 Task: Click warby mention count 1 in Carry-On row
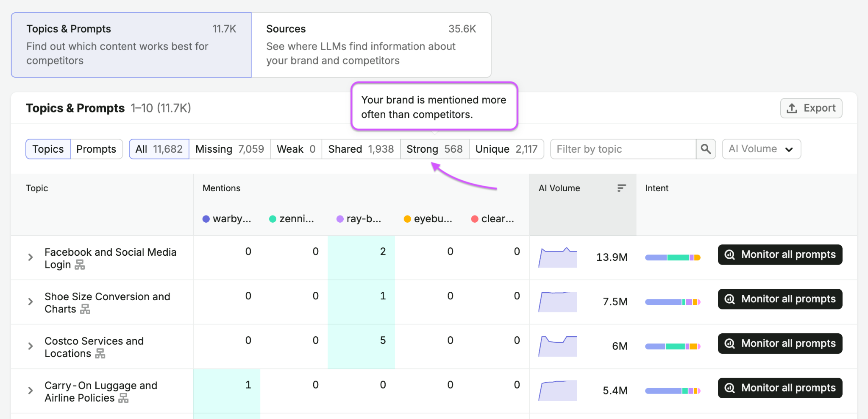click(x=248, y=385)
